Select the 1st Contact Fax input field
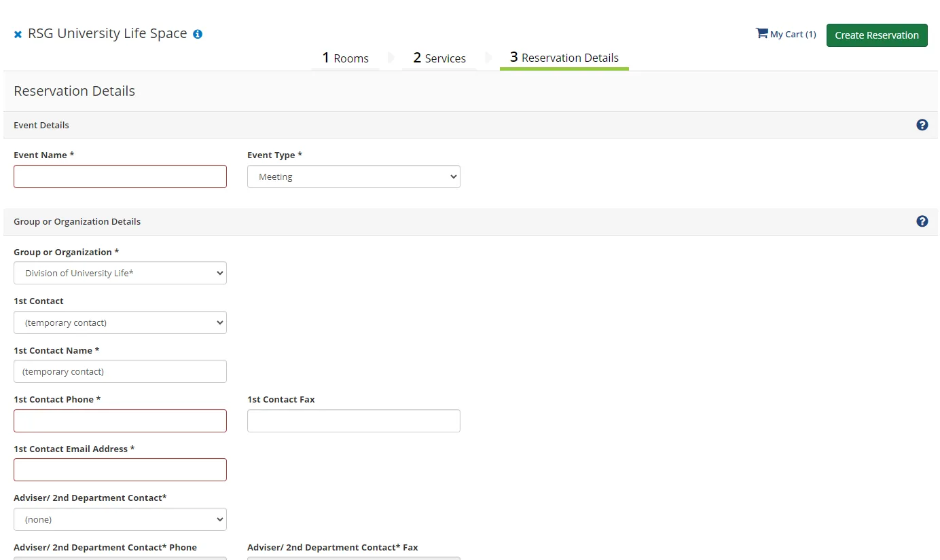Image resolution: width=940 pixels, height=560 pixels. (354, 421)
